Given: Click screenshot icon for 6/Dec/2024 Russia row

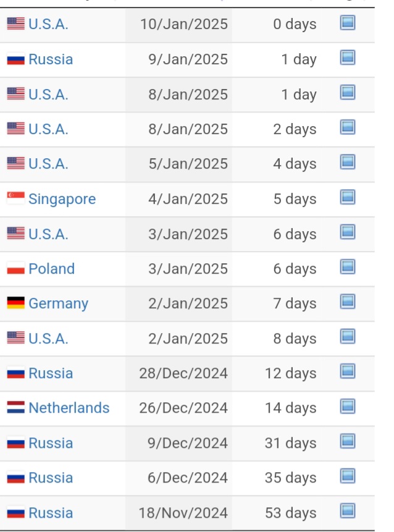Looking at the screenshot, I should 348,476.
